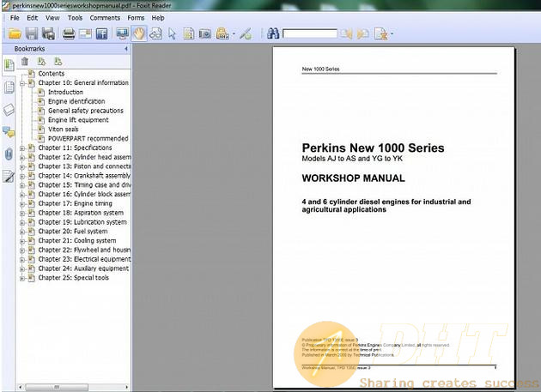This screenshot has height=392, width=541.
Task: Select the Snapshot camera tool
Action: [x=205, y=33]
